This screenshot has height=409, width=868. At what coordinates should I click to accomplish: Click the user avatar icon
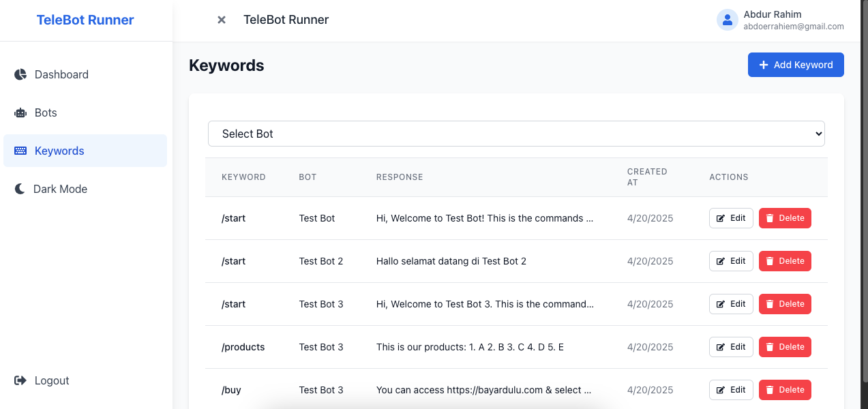click(728, 20)
